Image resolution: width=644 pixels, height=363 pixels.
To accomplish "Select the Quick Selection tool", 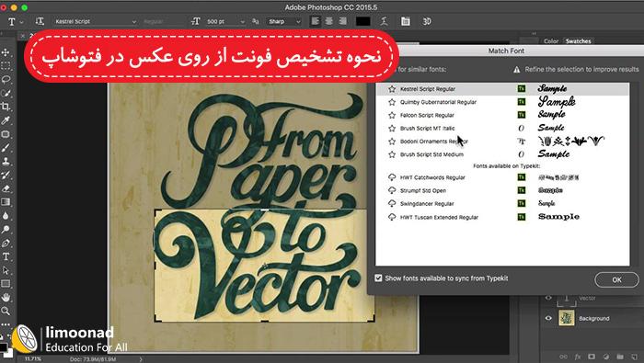I will (x=6, y=93).
